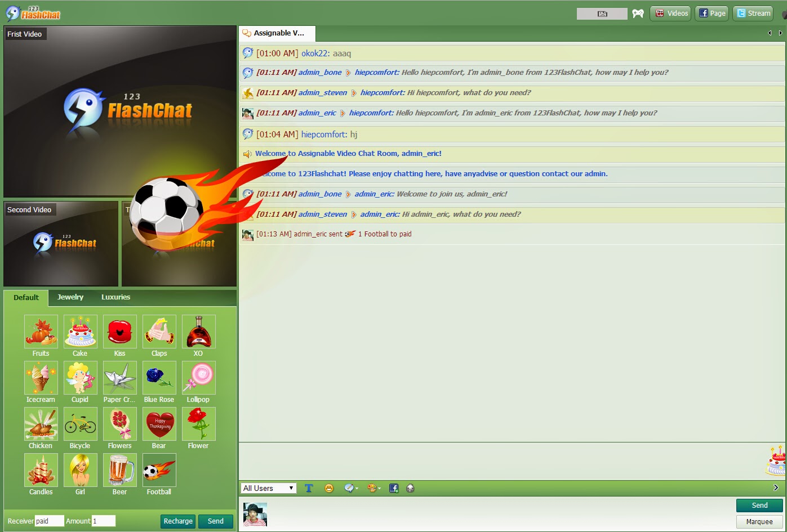Choose the Cake gift
The width and height of the screenshot is (787, 532).
80,332
